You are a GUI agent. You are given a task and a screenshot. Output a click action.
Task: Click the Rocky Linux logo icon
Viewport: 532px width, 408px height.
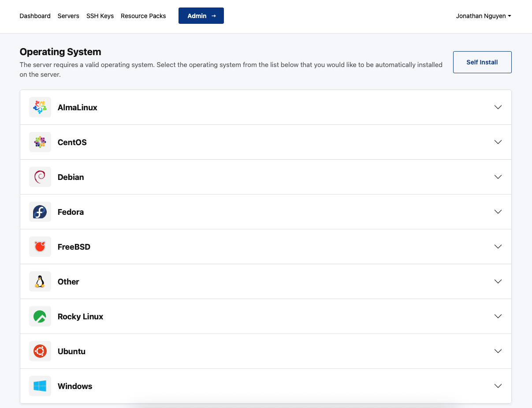[40, 316]
